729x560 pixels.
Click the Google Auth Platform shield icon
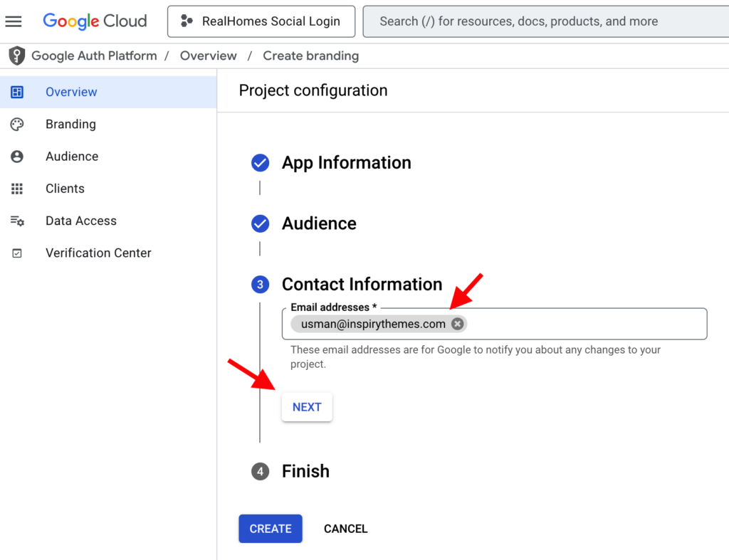(x=17, y=56)
